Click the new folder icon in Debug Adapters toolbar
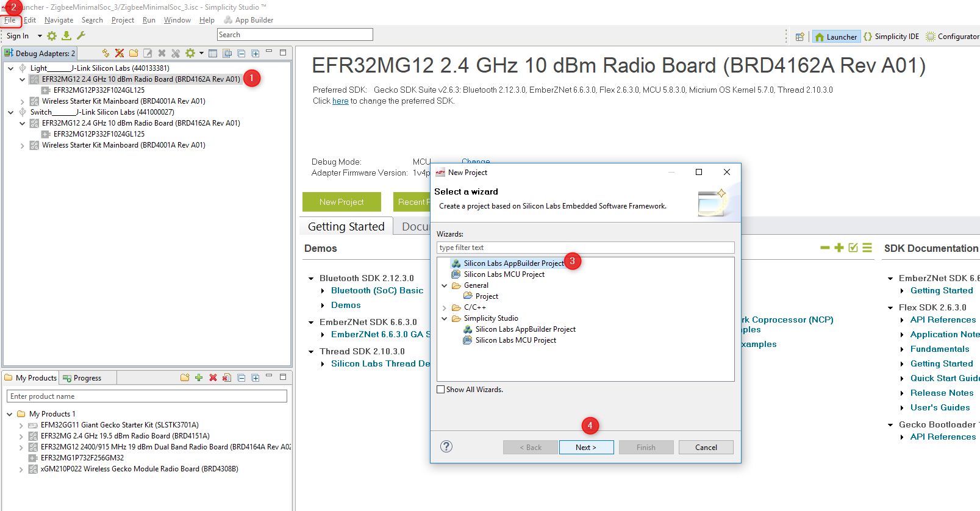This screenshot has width=980, height=511. coord(134,54)
